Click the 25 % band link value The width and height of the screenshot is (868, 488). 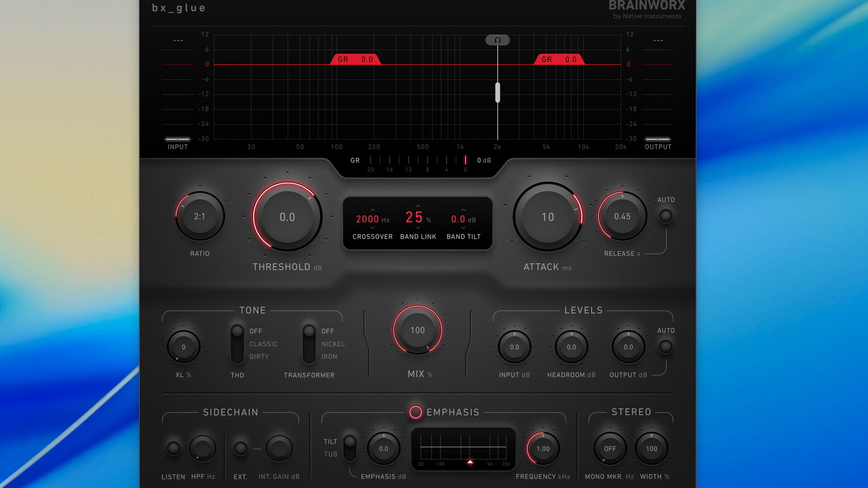(x=418, y=217)
